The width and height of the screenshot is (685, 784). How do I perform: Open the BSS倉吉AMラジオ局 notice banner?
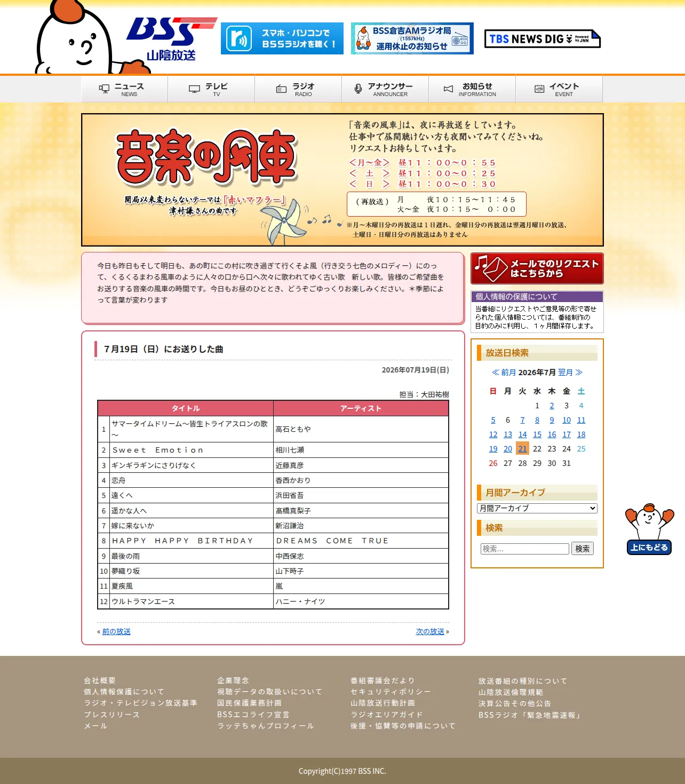tap(412, 38)
